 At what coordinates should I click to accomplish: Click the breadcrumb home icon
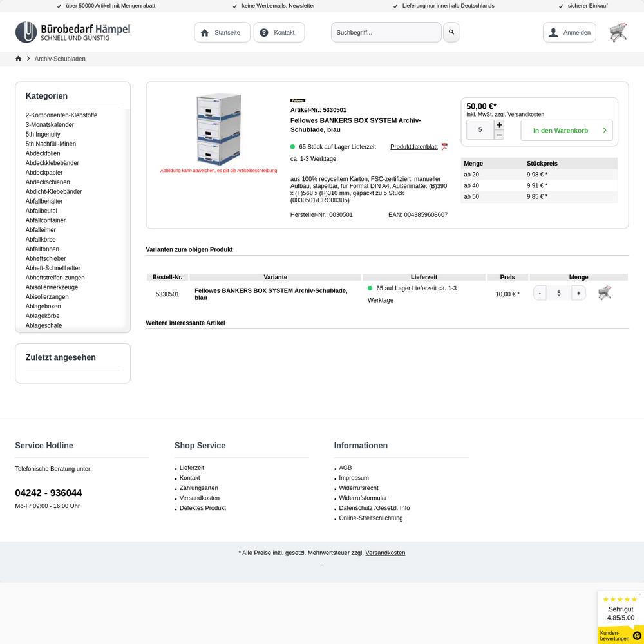click(x=18, y=59)
